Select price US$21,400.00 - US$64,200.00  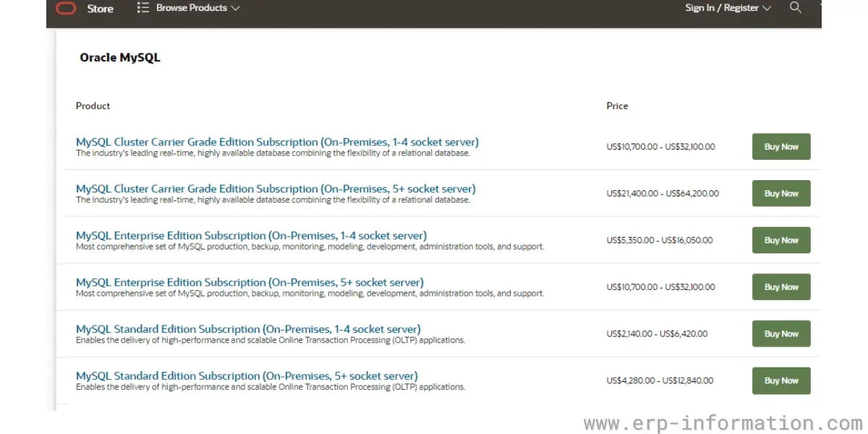point(663,194)
